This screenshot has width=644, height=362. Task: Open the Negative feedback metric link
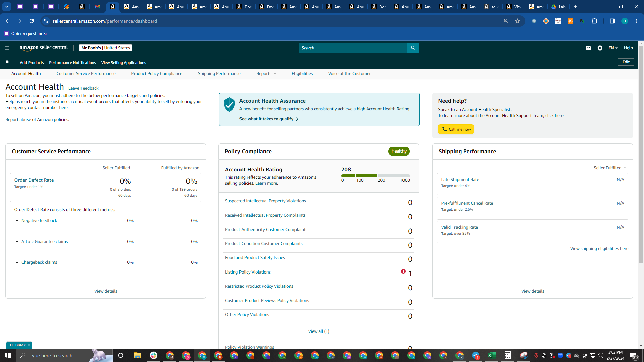point(39,221)
